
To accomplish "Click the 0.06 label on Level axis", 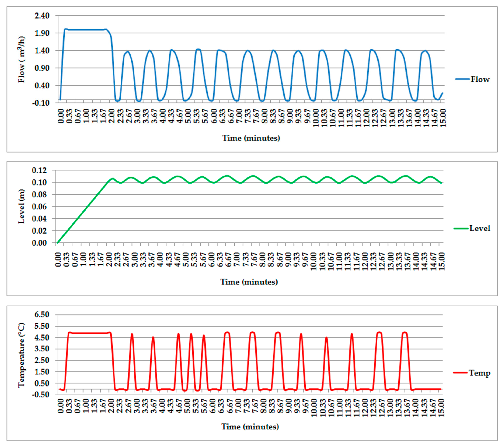I will [39, 207].
